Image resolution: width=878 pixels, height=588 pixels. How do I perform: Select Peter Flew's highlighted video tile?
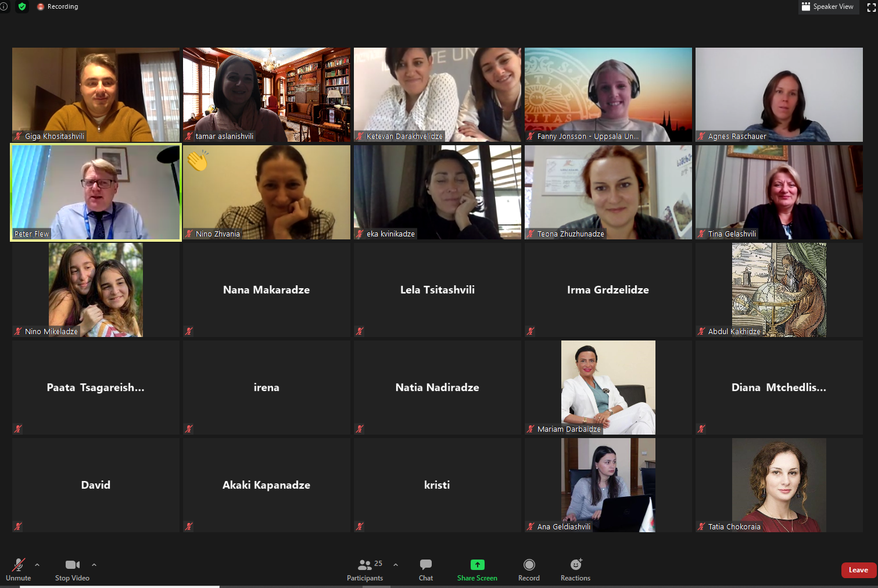pos(96,192)
